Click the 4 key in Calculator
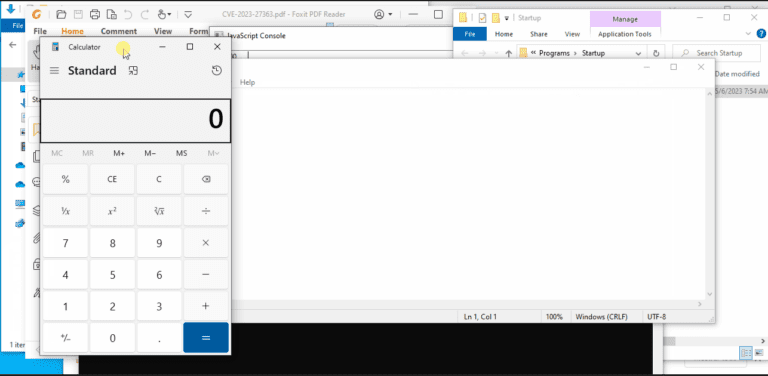The height and width of the screenshot is (376, 768). pos(65,275)
